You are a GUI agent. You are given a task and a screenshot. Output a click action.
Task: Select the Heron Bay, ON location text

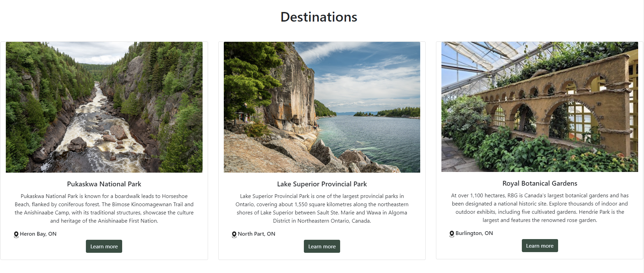(38, 234)
